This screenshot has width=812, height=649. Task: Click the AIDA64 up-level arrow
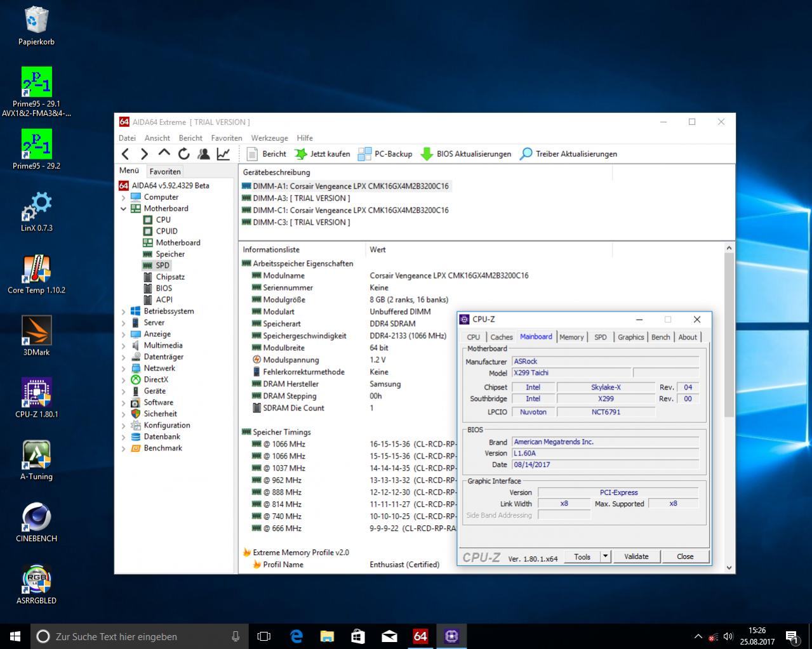pyautogui.click(x=164, y=153)
